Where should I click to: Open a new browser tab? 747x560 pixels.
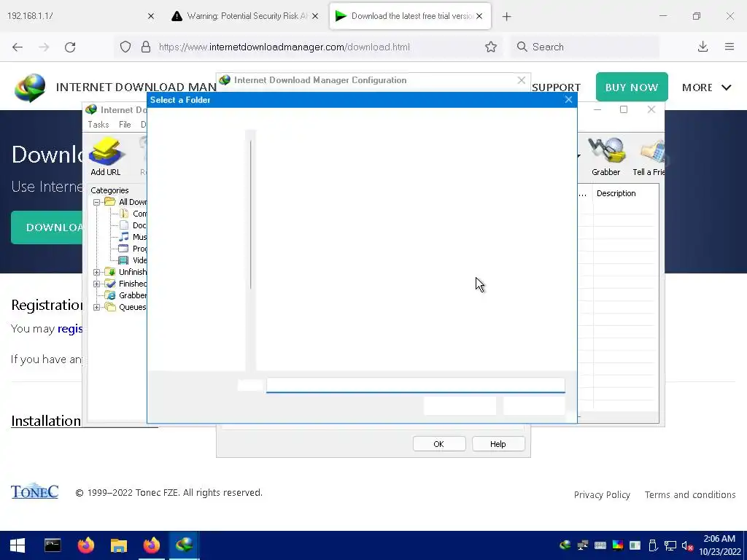[x=506, y=17]
